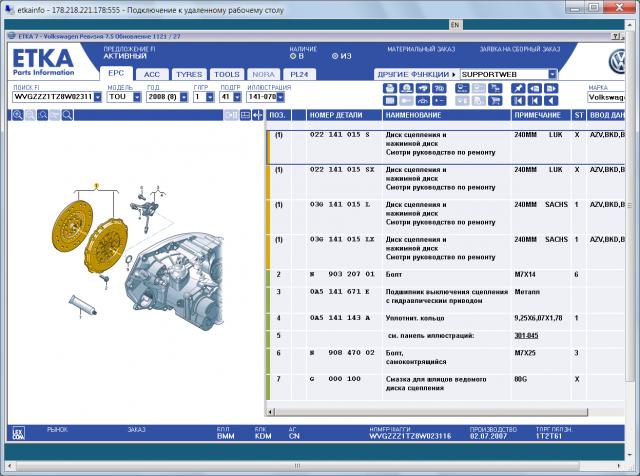Open the ГЛ.ГР main group dropdown

click(210, 97)
